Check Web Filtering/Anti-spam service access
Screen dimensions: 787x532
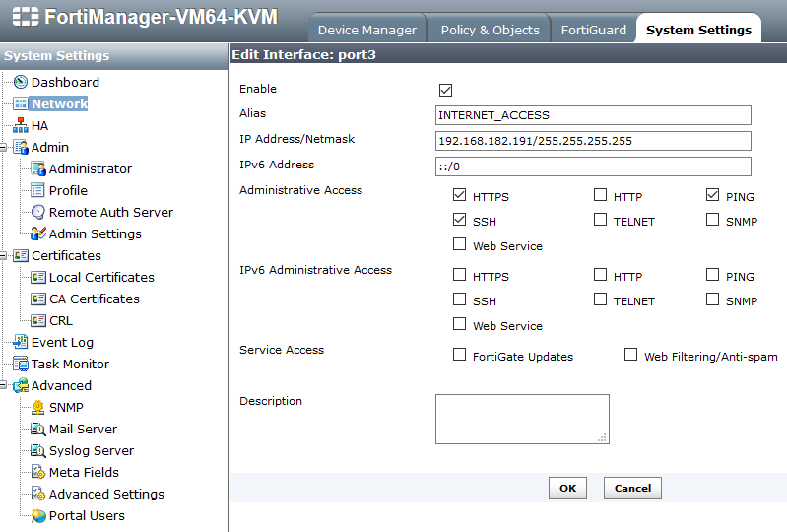point(631,355)
